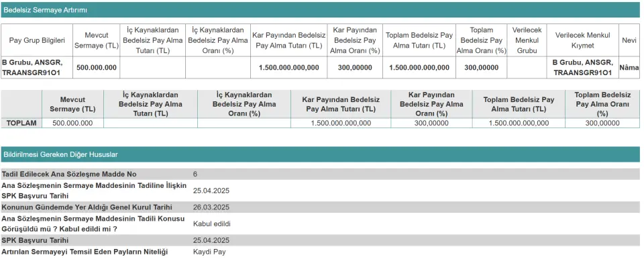
Task: Click the 500.000.000 value in TOPLAM row
Action: [72, 123]
